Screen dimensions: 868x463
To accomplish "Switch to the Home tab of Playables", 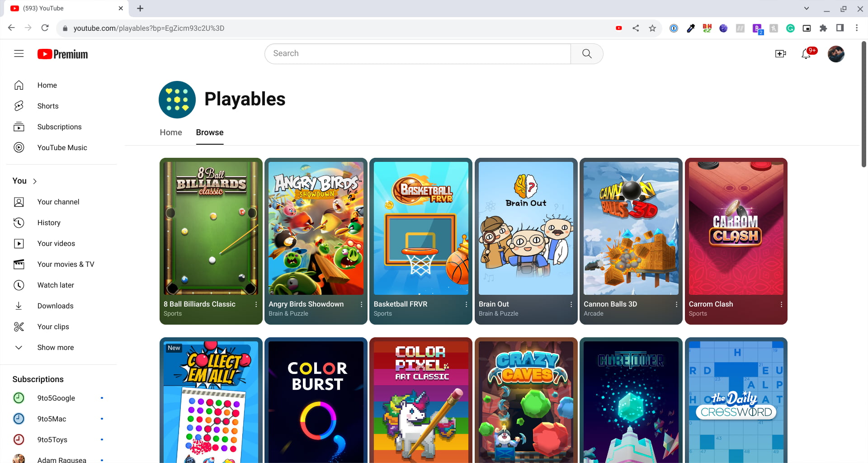I will pyautogui.click(x=170, y=132).
